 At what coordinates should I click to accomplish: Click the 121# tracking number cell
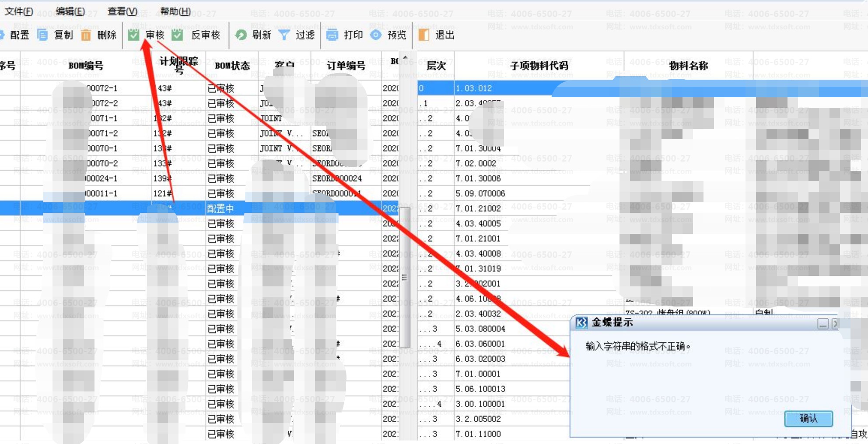tap(178, 194)
